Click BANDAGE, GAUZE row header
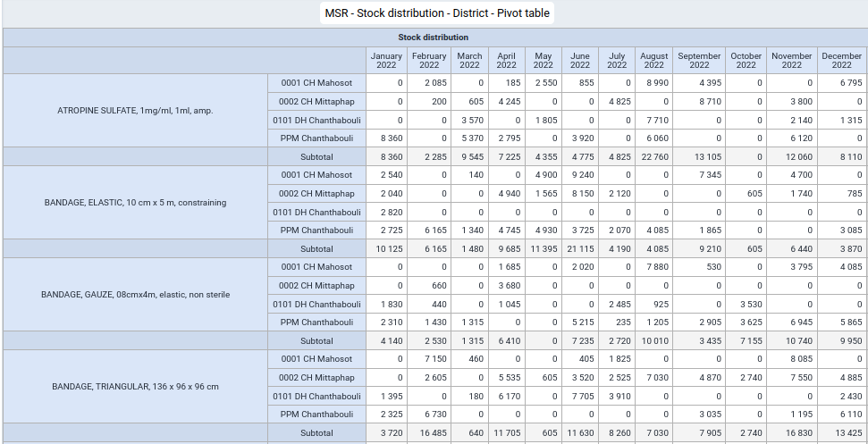The image size is (868, 444). coord(135,295)
